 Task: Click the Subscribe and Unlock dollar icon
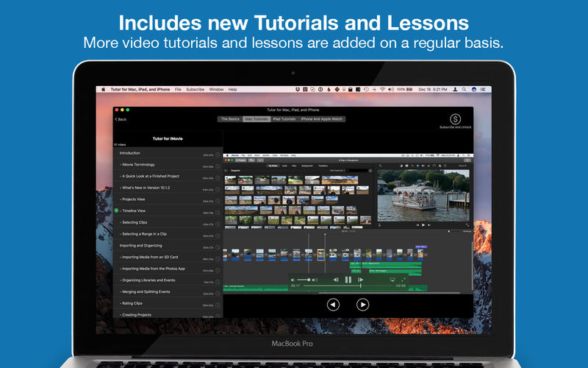(455, 118)
